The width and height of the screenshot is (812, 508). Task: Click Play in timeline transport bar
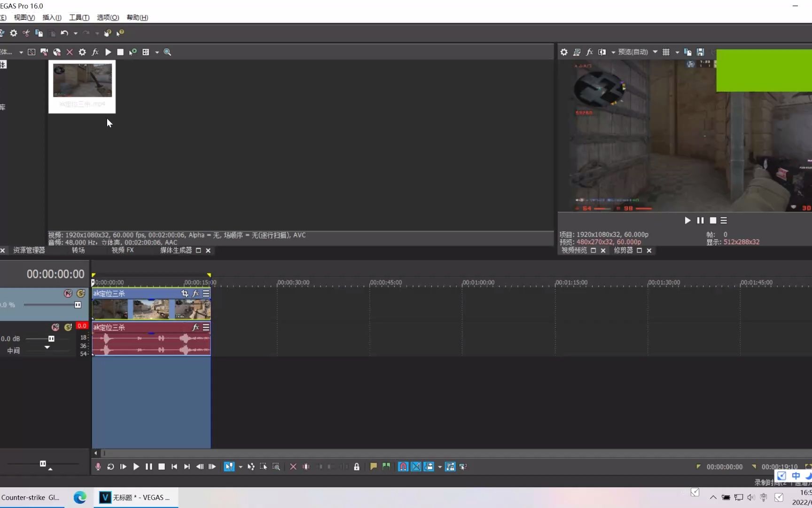136,467
